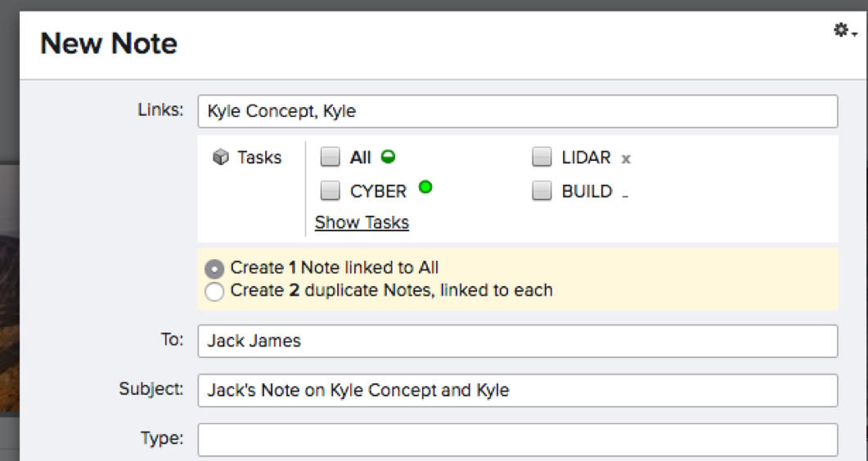Click the green status dot beside CYBER
The height and width of the screenshot is (461, 868).
(425, 187)
